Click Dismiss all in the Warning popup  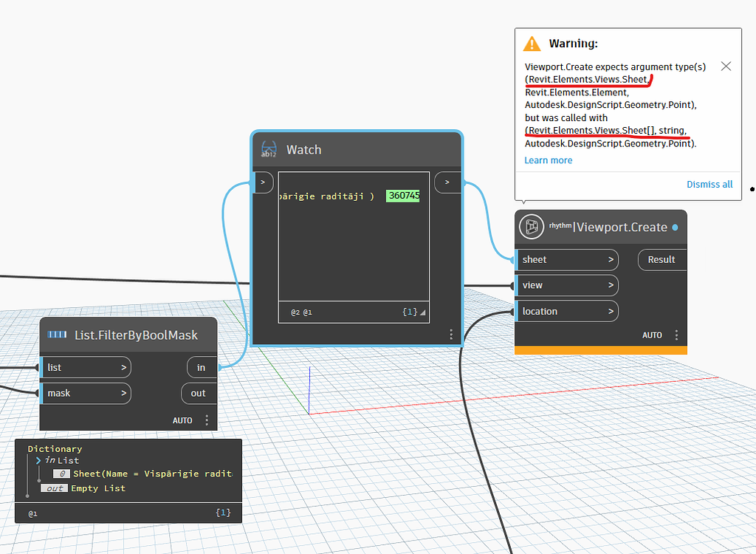709,184
